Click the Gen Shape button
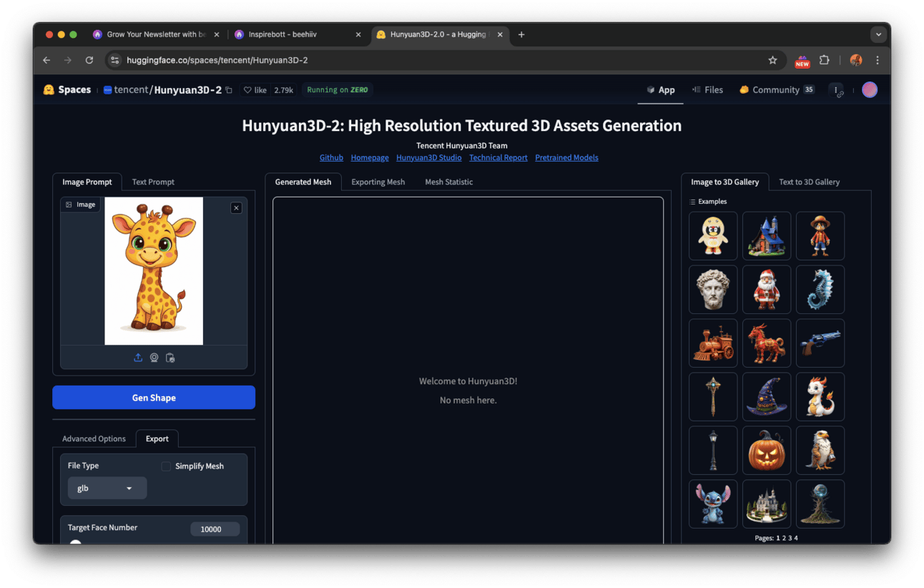 click(154, 398)
